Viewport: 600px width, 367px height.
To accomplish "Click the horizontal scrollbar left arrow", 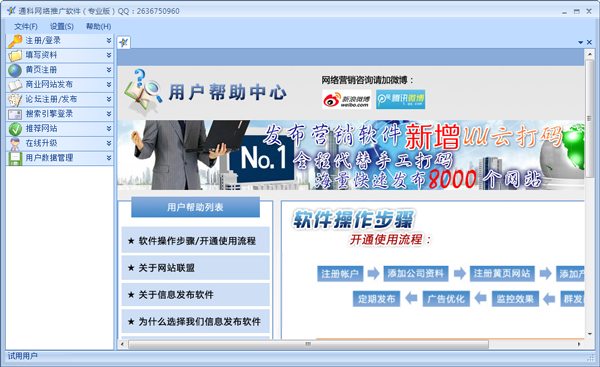I will coord(122,344).
